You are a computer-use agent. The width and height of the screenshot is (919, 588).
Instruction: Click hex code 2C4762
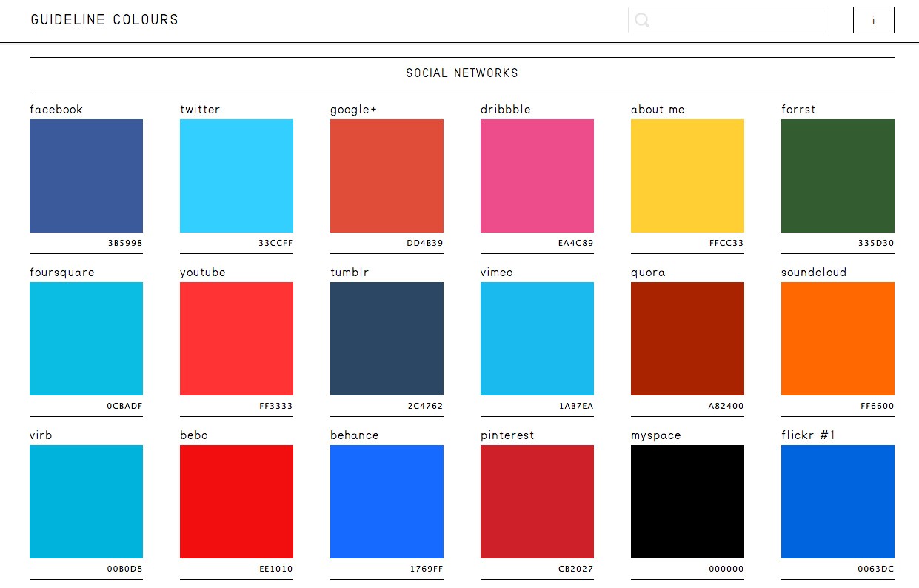[425, 406]
